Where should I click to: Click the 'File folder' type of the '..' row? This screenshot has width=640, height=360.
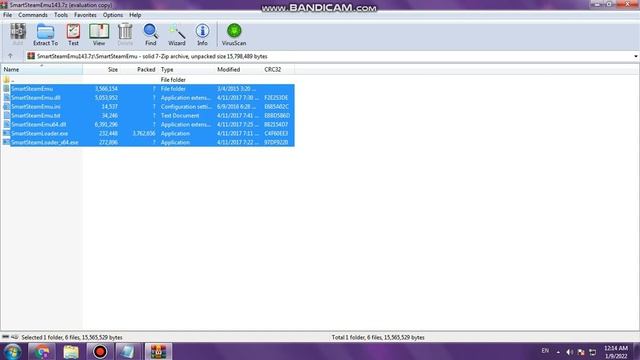[x=173, y=80]
